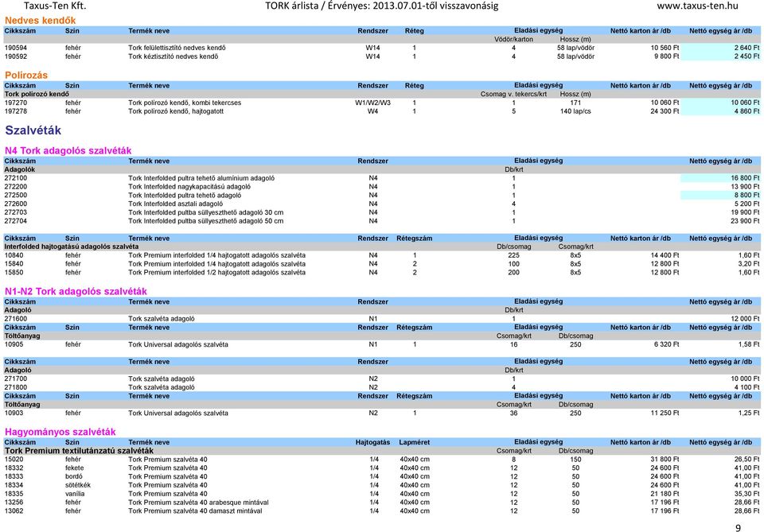Select "Tork Premium szalvéta 40 damaszt mintával"
Viewport: 764px width, 532px height.
pyautogui.click(x=195, y=511)
